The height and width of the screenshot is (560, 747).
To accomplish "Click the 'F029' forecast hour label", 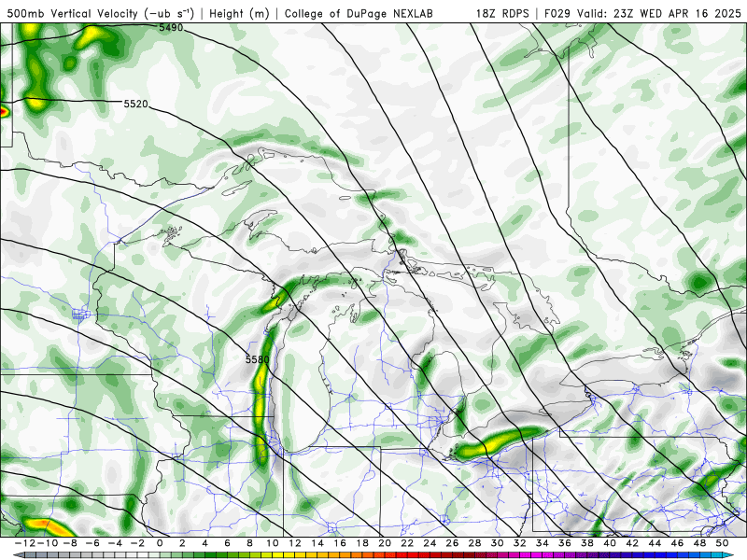I will [x=558, y=13].
